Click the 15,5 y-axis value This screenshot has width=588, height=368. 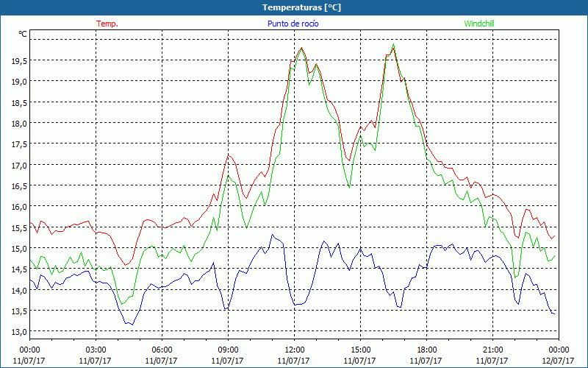coord(19,227)
